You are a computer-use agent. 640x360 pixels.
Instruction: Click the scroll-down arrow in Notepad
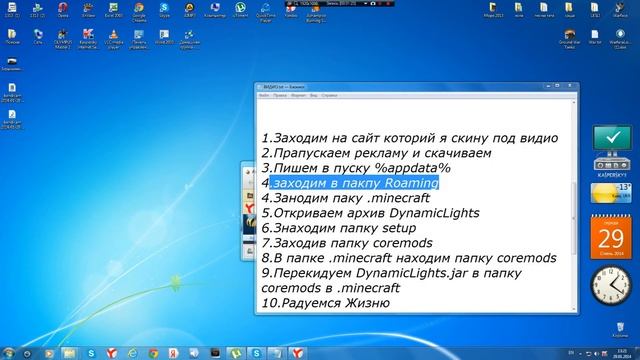point(573,309)
